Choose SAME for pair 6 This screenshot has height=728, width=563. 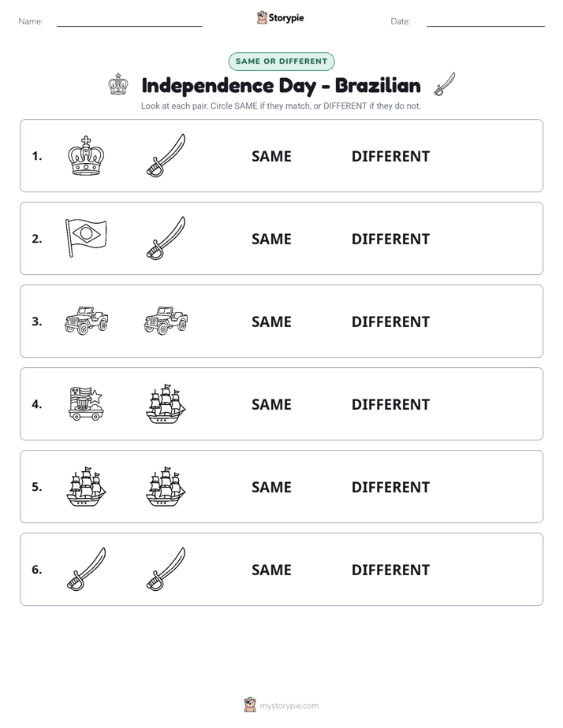click(271, 569)
